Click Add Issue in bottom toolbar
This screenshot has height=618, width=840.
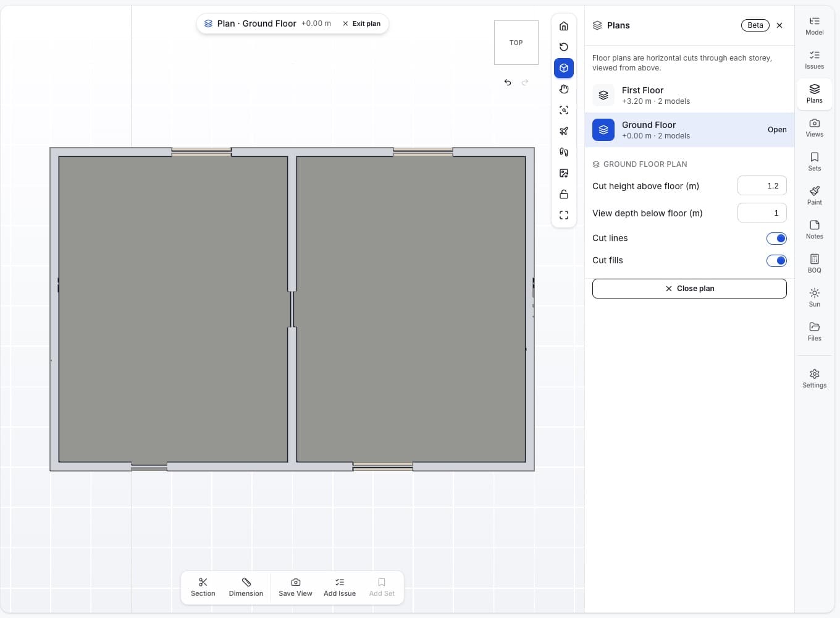tap(340, 587)
